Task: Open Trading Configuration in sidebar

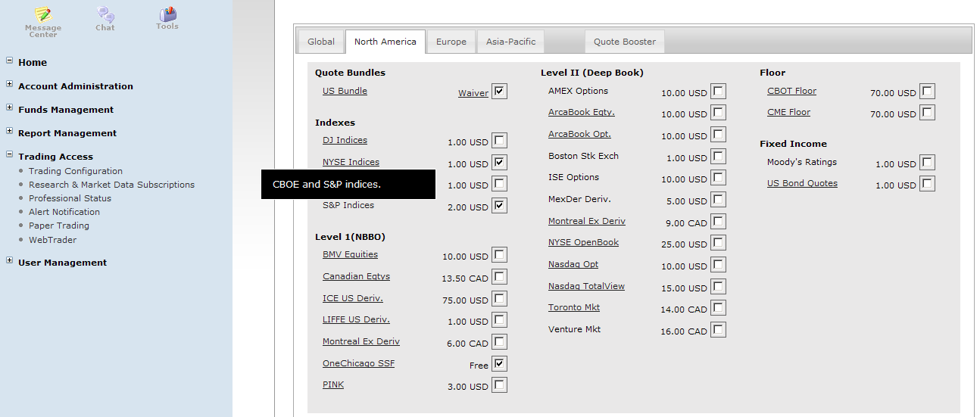Action: point(76,171)
